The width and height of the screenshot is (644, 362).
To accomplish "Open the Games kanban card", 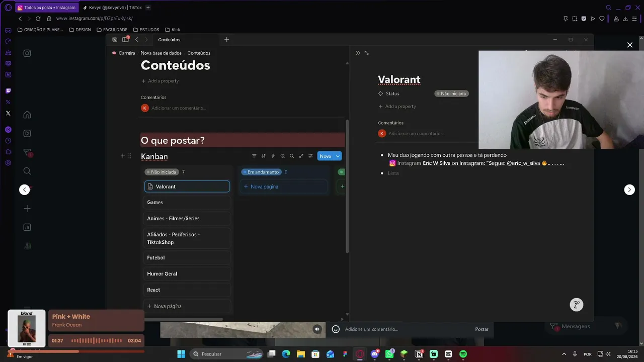I will (187, 202).
